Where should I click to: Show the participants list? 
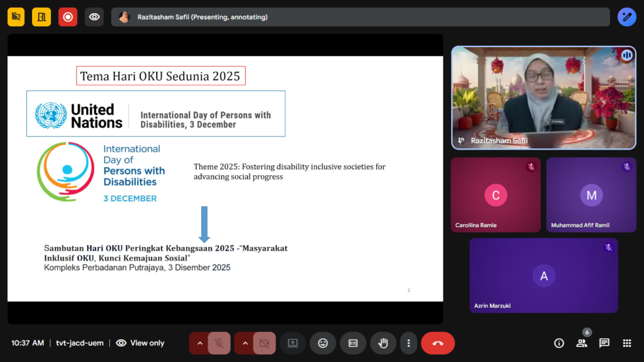[582, 343]
